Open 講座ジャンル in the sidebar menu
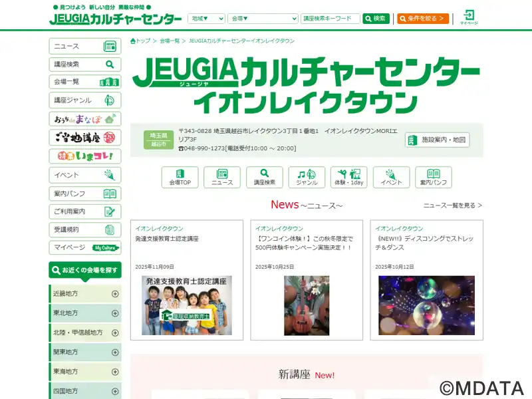This screenshot has height=399, width=532. pos(85,100)
